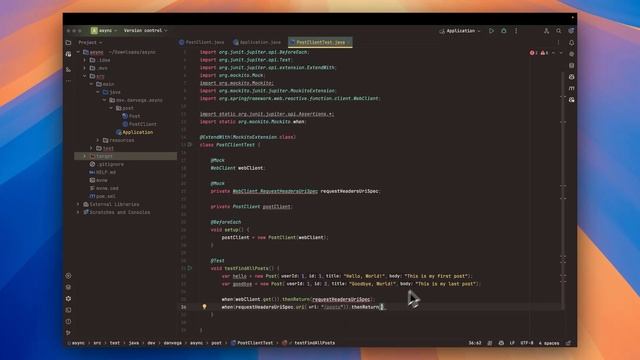Click the warning triangle count indicator in editor
Image resolution: width=640 pixels, height=360 pixels.
click(x=544, y=53)
